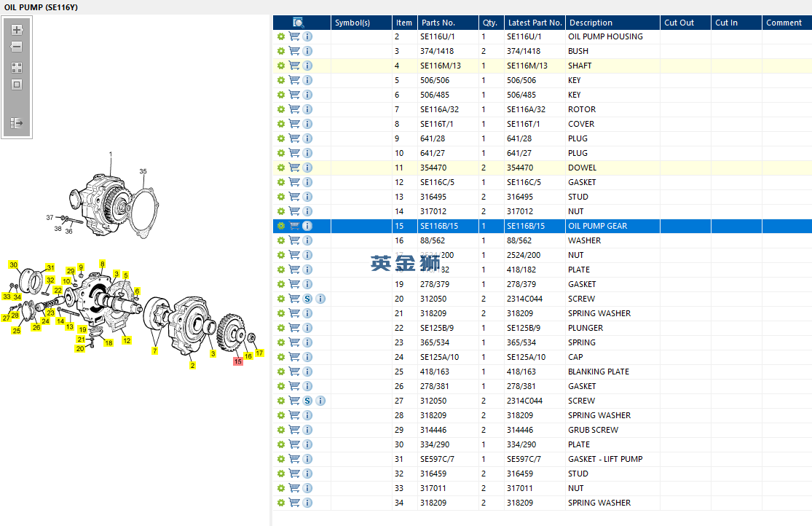Click gear icon on item 34 SPRING WASHER row
The height and width of the screenshot is (526, 812).
(x=280, y=503)
